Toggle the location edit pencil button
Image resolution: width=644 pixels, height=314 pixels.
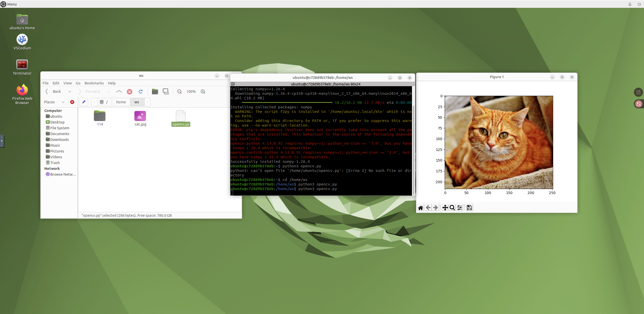(84, 102)
